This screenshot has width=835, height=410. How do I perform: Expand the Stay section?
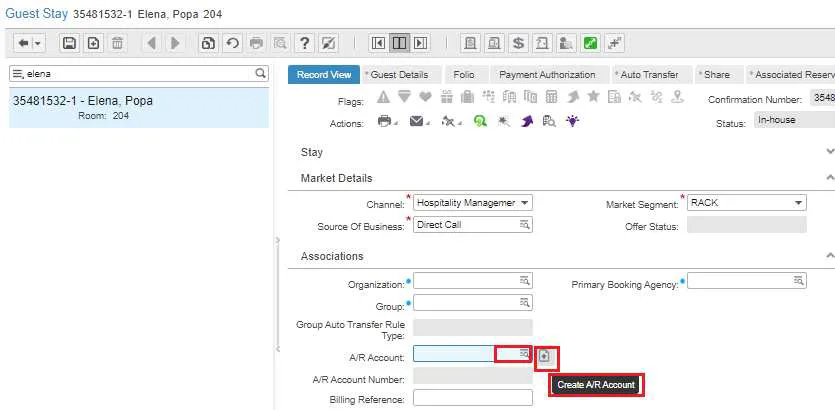point(829,152)
